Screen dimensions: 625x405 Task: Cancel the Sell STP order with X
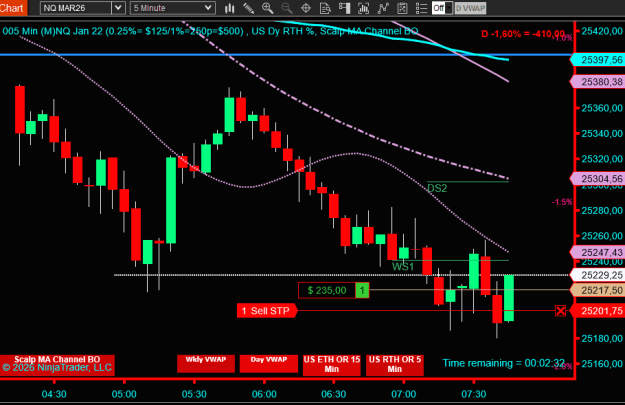[x=560, y=311]
